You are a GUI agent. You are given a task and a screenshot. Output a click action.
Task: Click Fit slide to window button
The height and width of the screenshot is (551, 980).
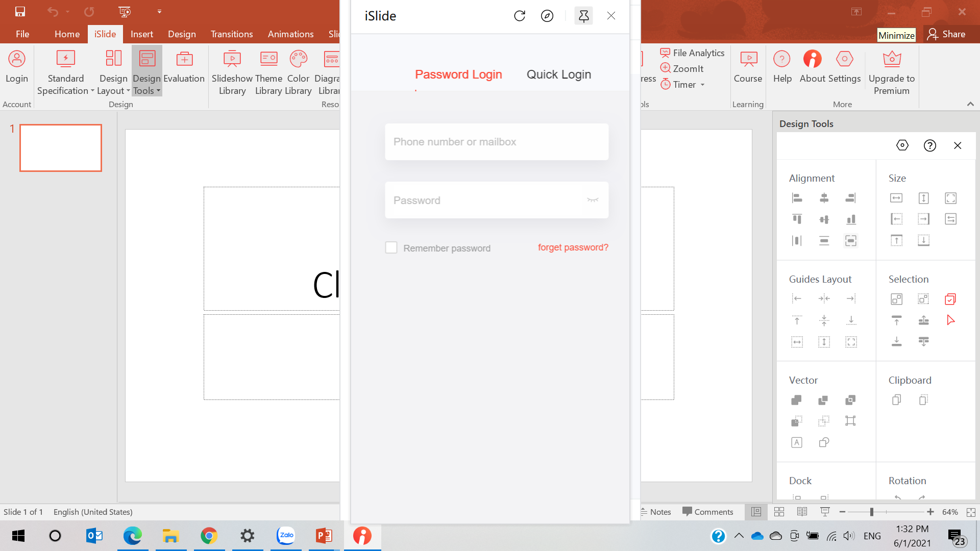(x=971, y=512)
